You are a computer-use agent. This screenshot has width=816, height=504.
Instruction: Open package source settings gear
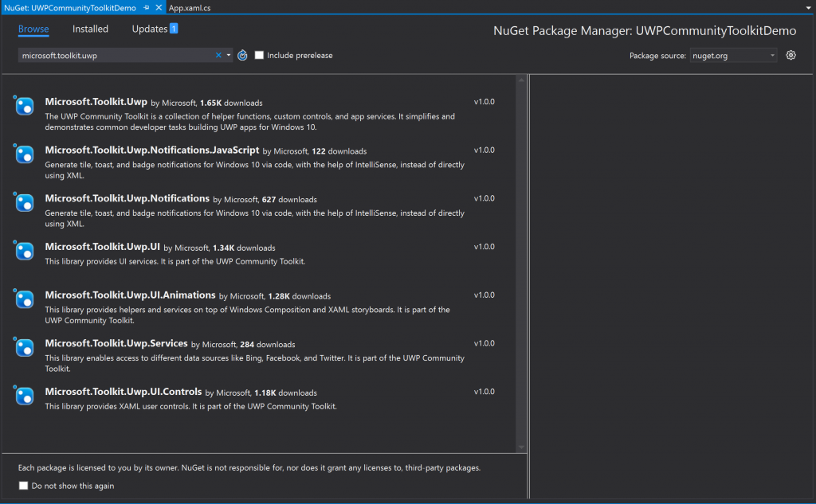click(790, 55)
